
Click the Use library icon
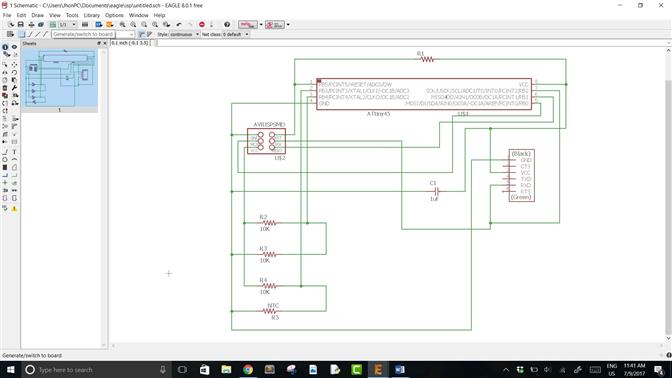coord(85,24)
